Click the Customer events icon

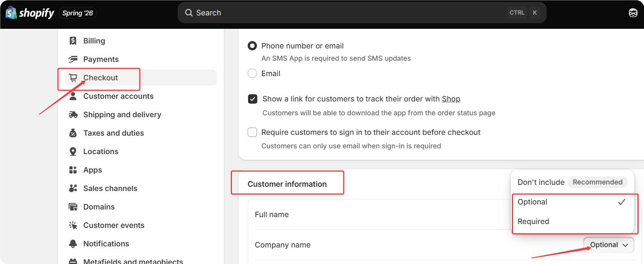[x=73, y=225]
